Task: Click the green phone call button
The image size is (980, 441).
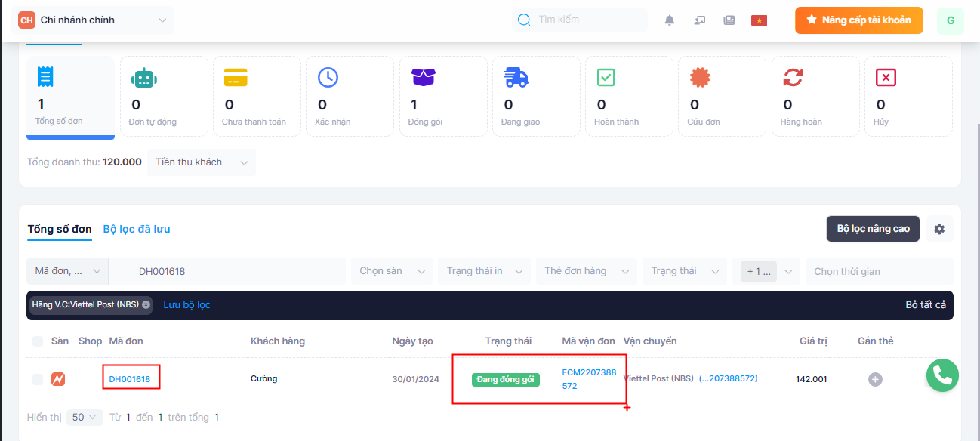Action: click(942, 375)
